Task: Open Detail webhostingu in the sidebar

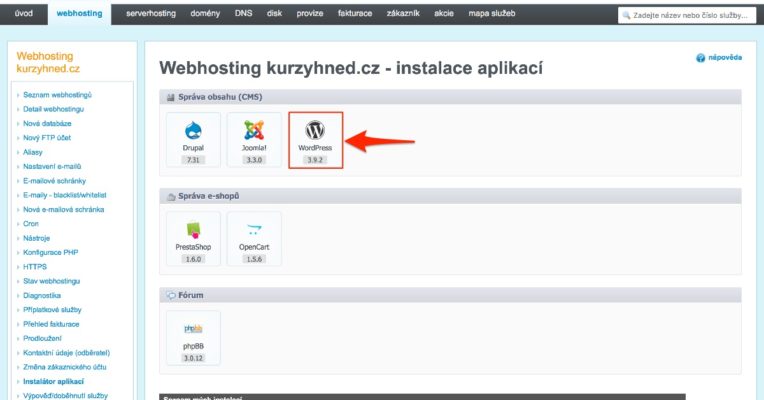Action: (x=54, y=109)
